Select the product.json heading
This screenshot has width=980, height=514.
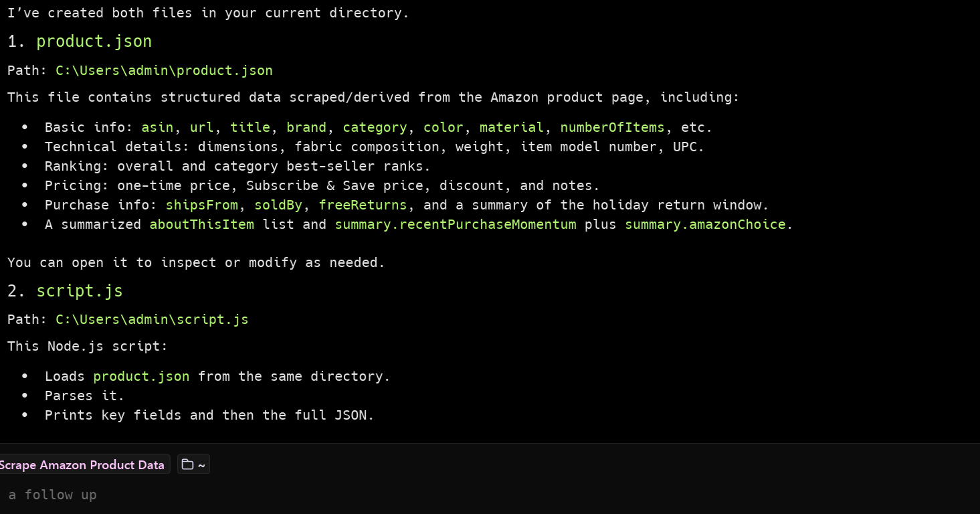tap(94, 41)
